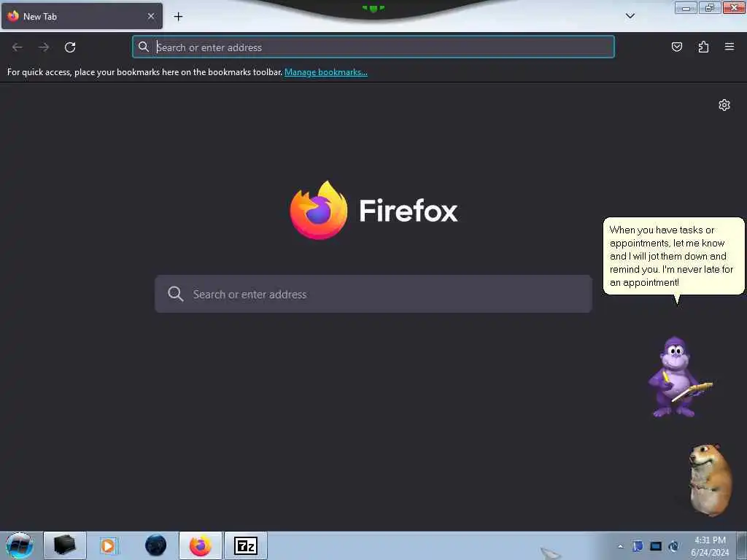Click the center page search box
This screenshot has height=560, width=747.
click(x=373, y=294)
